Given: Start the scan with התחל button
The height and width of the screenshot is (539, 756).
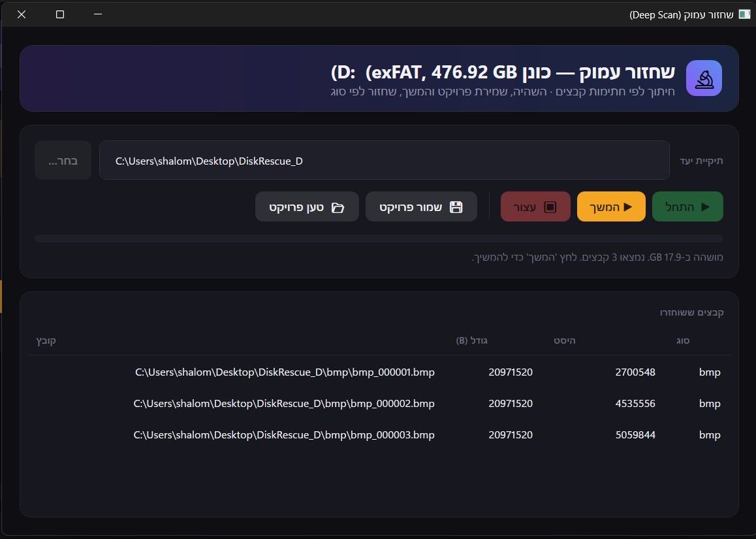Looking at the screenshot, I should coord(687,206).
